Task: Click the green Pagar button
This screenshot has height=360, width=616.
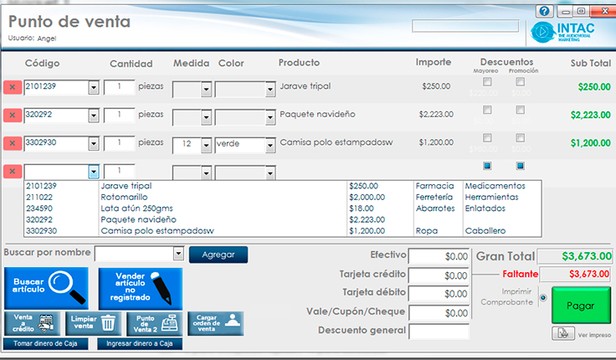Action: click(581, 305)
